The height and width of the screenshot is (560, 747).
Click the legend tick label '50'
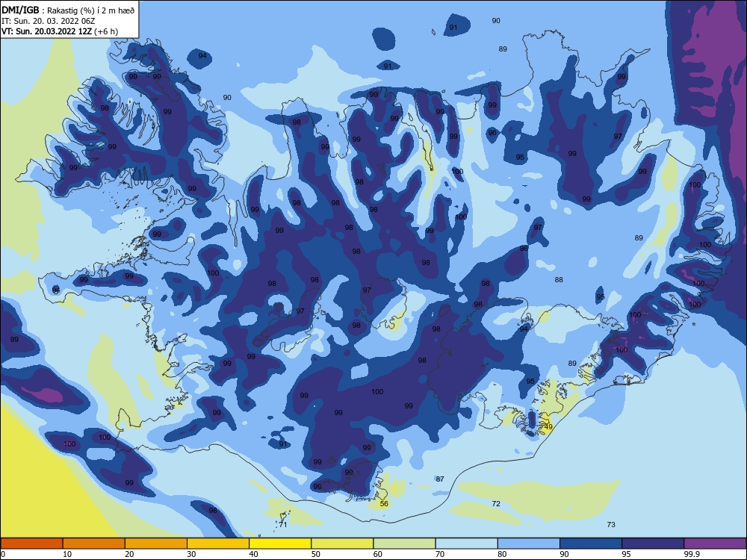tap(316, 554)
